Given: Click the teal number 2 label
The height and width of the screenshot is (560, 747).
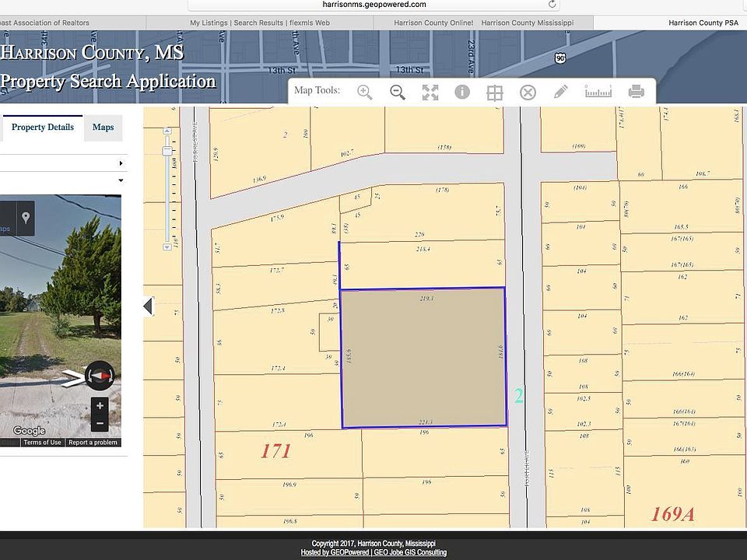Looking at the screenshot, I should (x=518, y=395).
